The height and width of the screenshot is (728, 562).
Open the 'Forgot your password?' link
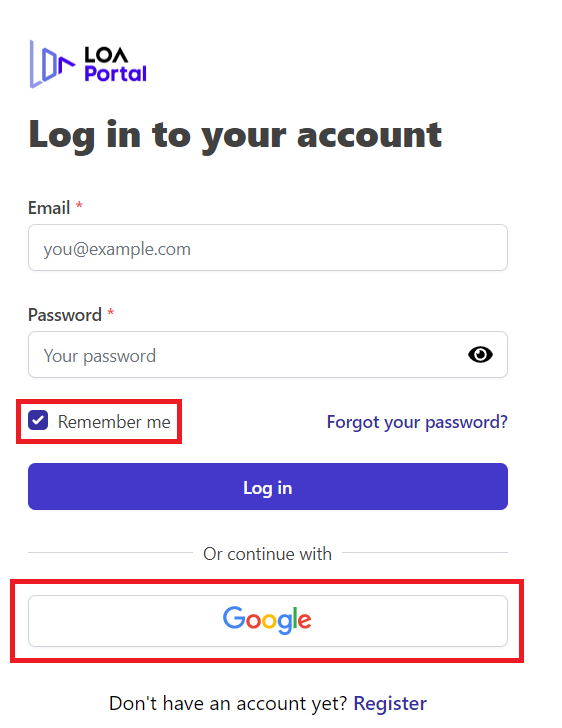(417, 422)
